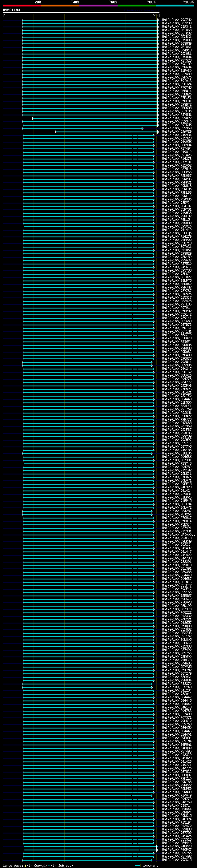
Task: Click the white AV521194 query ruler bar
Action: coord(81,13)
